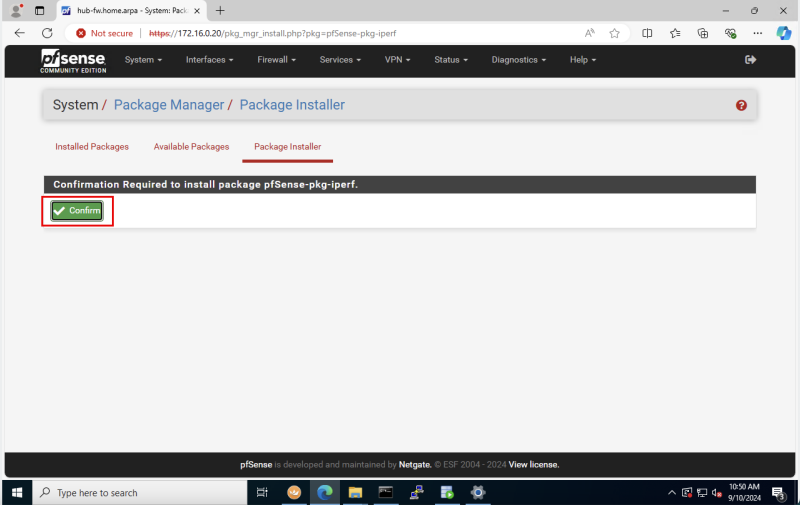Confirm the iperf package installation
The height and width of the screenshot is (505, 800).
tap(77, 210)
